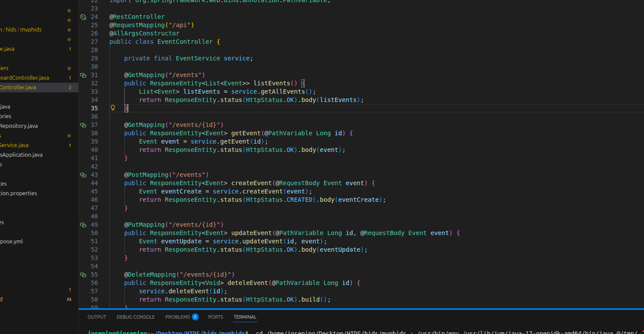Click the lightbulb code action icon on line 35
Viewport: 644px width, 334px height.
pyautogui.click(x=113, y=108)
